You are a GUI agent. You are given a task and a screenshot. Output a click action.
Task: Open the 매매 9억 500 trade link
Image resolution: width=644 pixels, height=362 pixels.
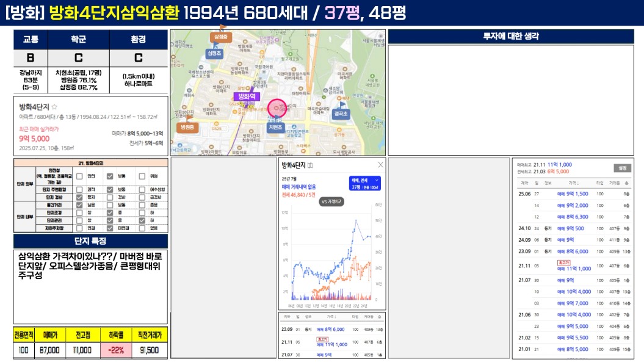571,228
